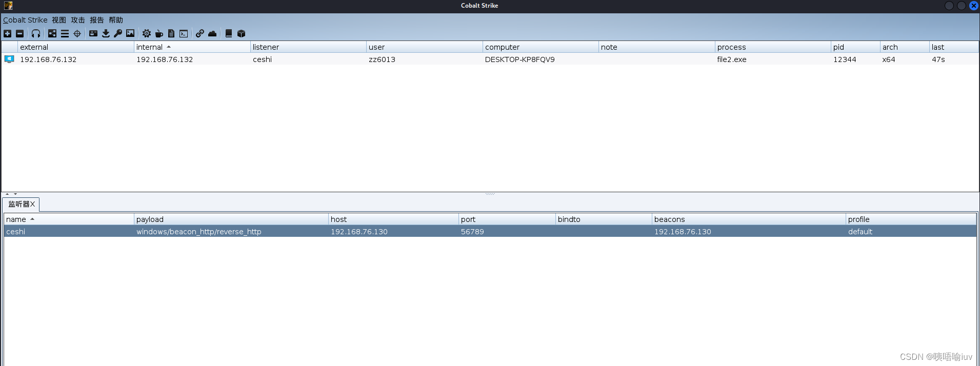Image resolution: width=980 pixels, height=366 pixels.
Task: Sort sessions by internal column header
Action: 192,47
